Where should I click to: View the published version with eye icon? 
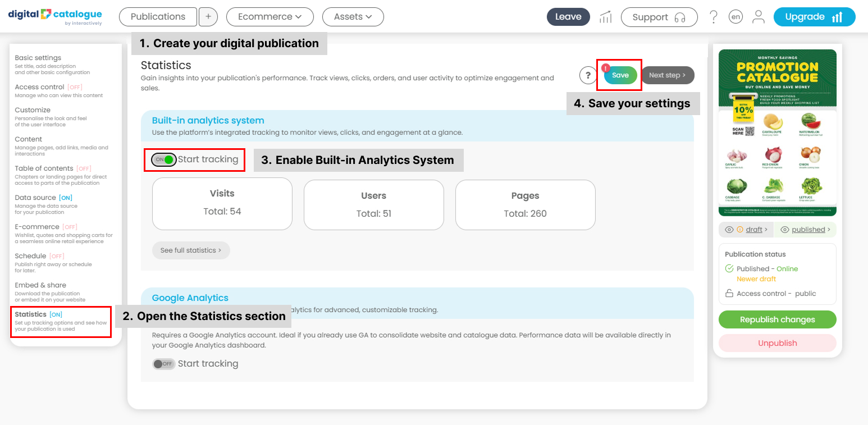pyautogui.click(x=805, y=230)
